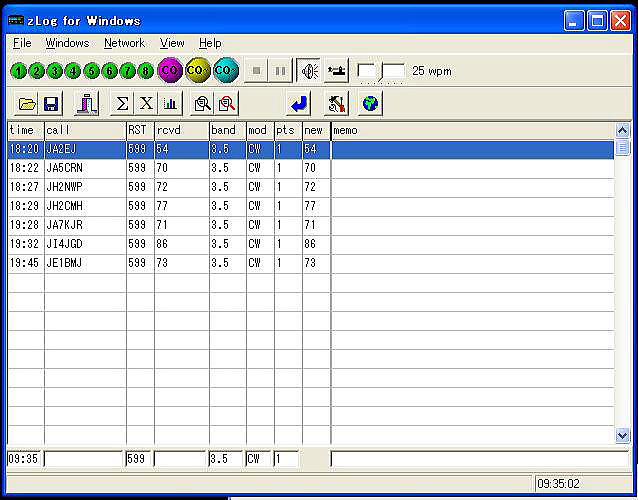Viewport: 638px width, 500px height.
Task: Stop CW playback with the square button
Action: click(x=256, y=71)
